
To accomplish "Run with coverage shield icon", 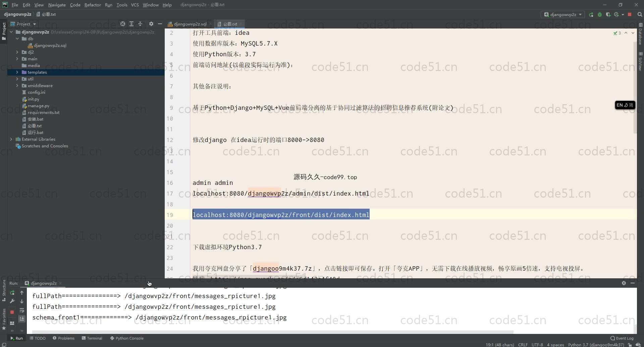I will 608,14.
